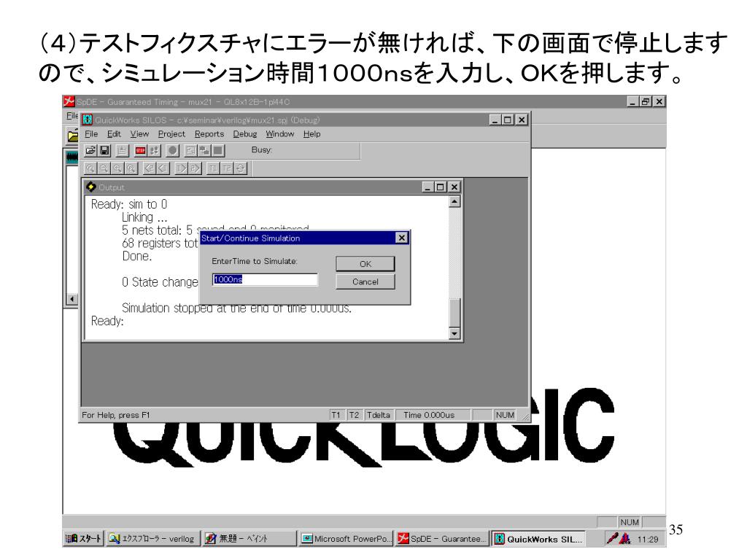The image size is (747, 560).
Task: Click the Time 0.000us status bar cell
Action: click(433, 415)
